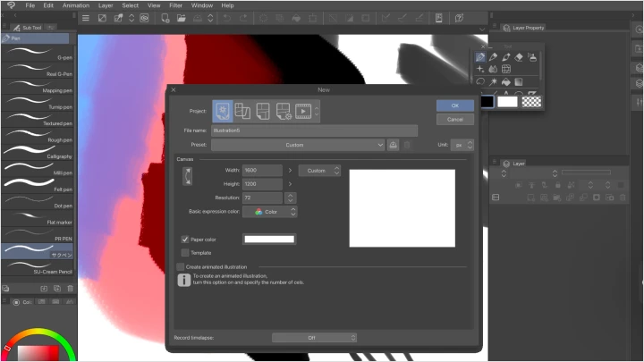
Task: Click the Clip Studio logo icon
Action: point(10,5)
